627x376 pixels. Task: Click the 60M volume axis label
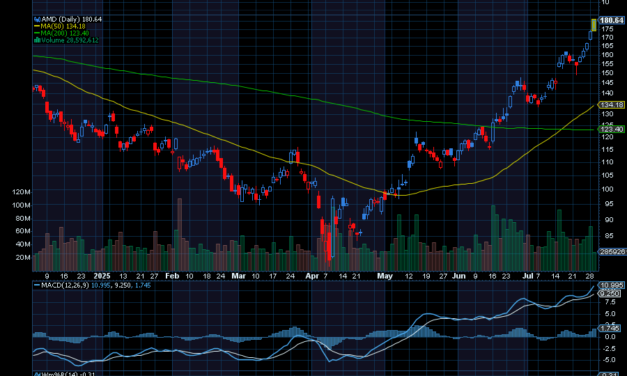point(23,231)
